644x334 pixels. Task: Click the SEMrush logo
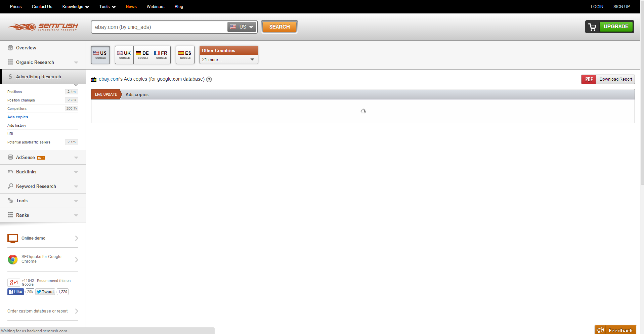click(x=43, y=27)
